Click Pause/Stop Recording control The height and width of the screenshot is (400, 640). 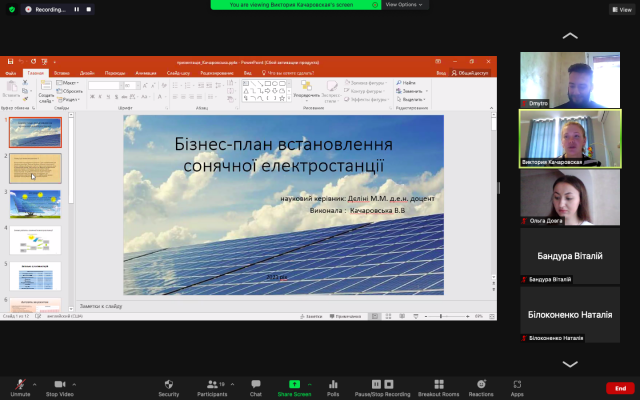click(382, 388)
